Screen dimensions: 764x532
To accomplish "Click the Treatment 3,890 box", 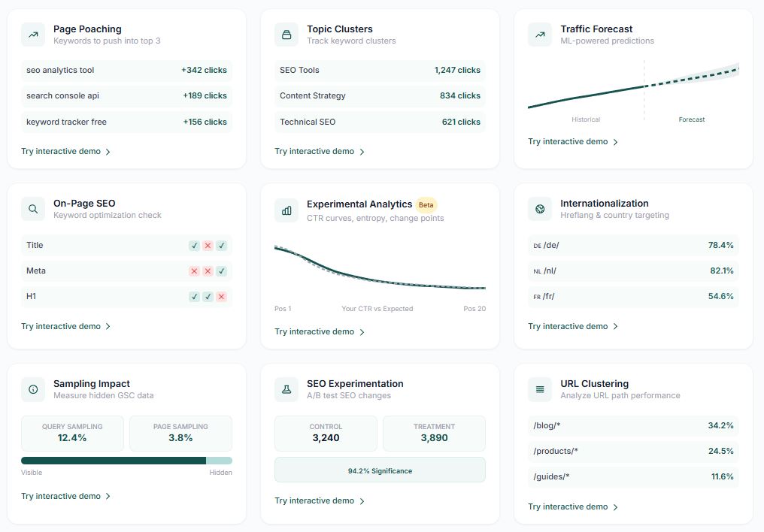I will 434,434.
